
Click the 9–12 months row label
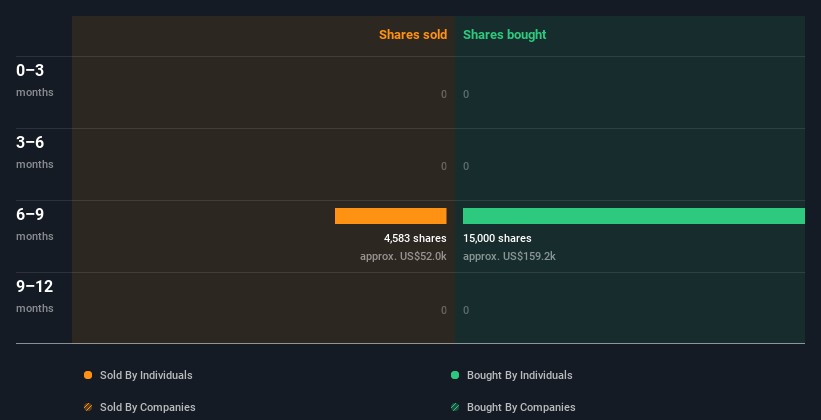[x=35, y=296]
